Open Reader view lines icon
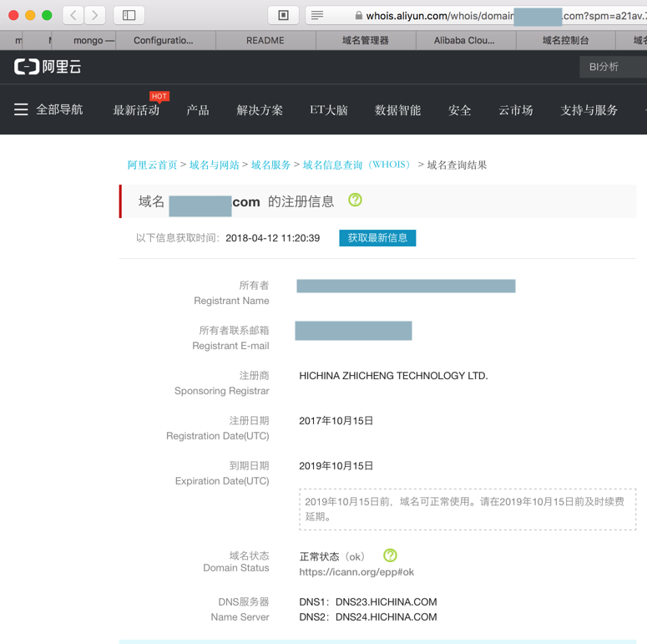The width and height of the screenshot is (647, 644). tap(317, 16)
